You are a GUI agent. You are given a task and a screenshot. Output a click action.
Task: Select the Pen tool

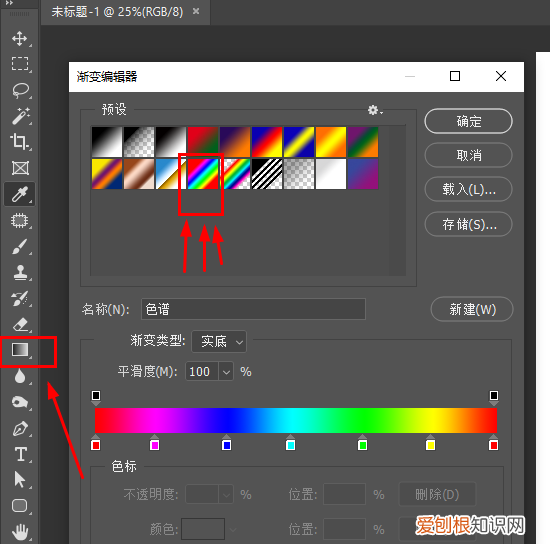[20, 428]
